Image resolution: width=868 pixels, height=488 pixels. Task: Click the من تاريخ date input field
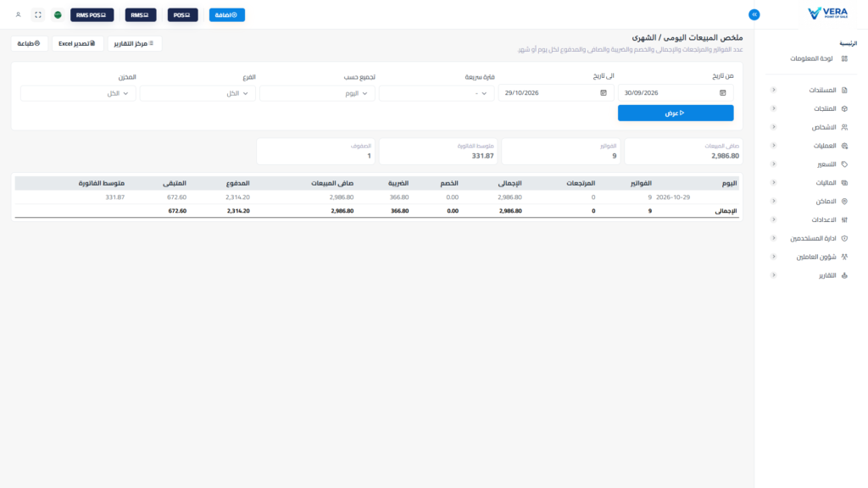(x=676, y=93)
